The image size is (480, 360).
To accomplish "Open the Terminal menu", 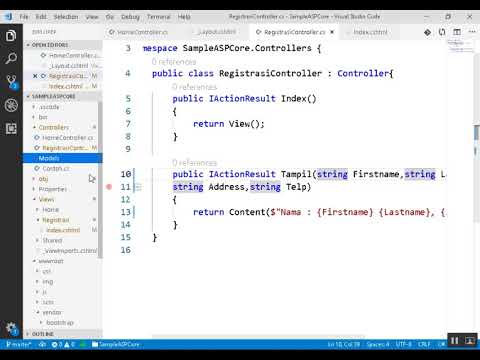I will point(158,17).
